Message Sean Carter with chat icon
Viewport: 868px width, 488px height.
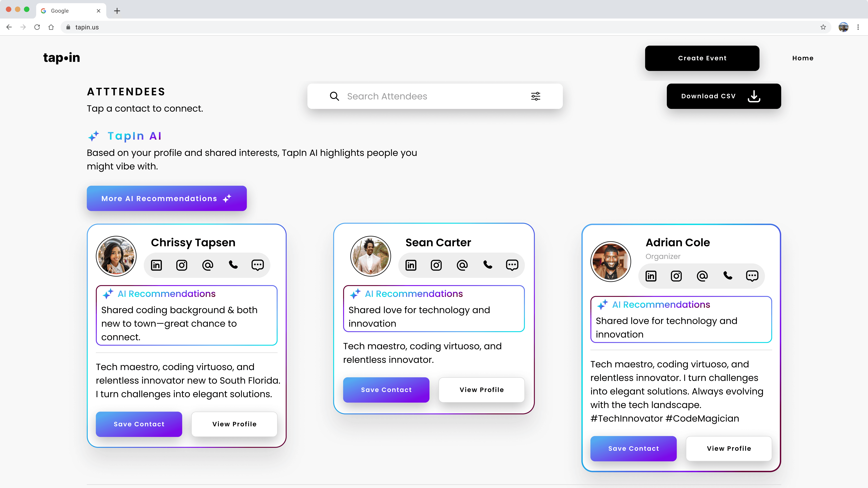(512, 265)
